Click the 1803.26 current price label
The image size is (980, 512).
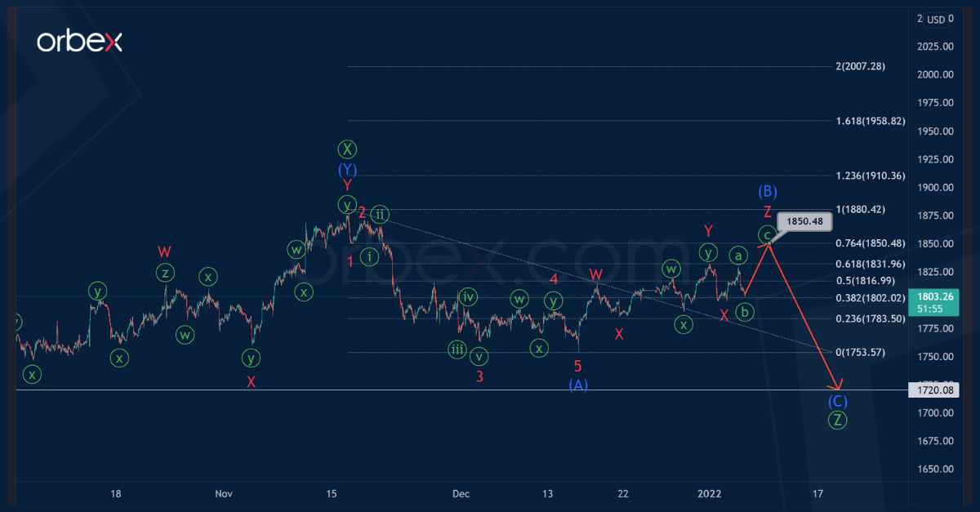[x=933, y=296]
